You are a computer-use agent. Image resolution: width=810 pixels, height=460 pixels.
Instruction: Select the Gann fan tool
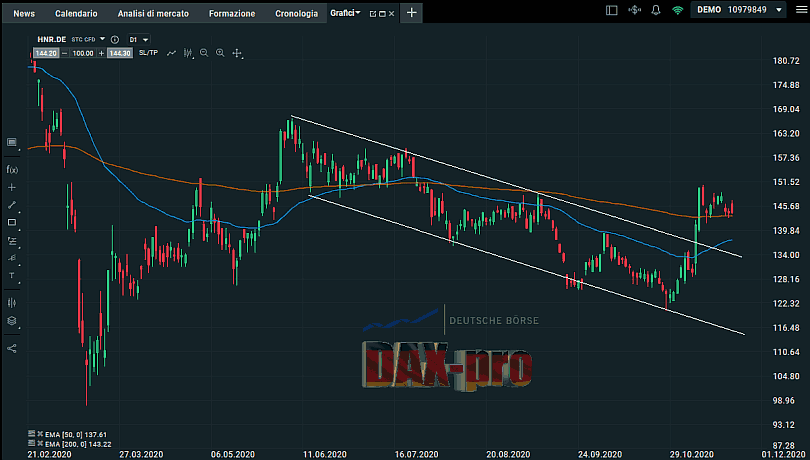click(12, 258)
